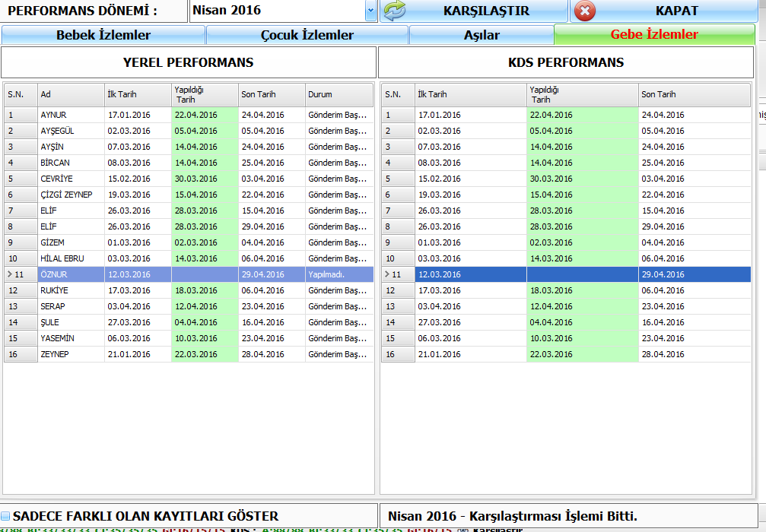Image resolution: width=766 pixels, height=532 pixels.
Task: Open the performance period dropdown arrow
Action: 370,11
